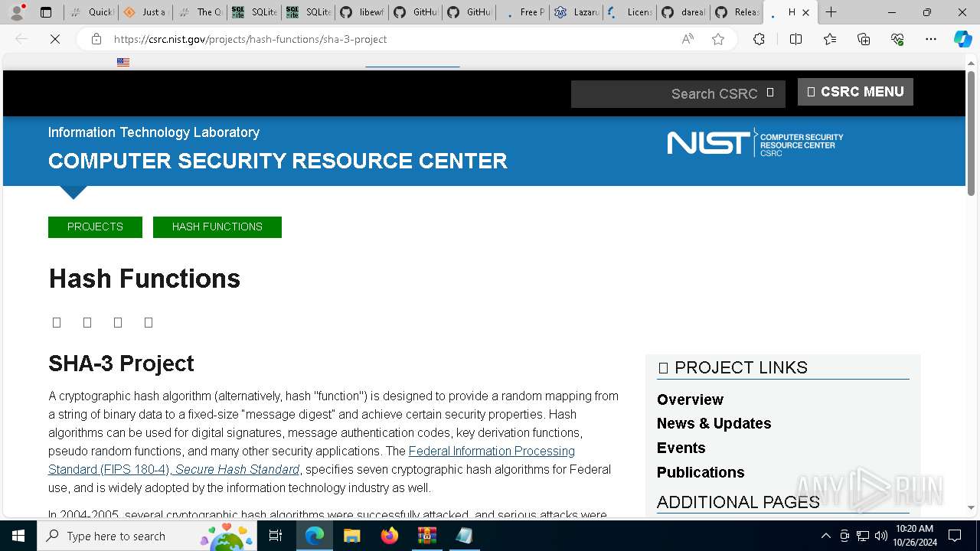Open File Explorer from taskbar
This screenshot has width=980, height=551.
pos(351,536)
